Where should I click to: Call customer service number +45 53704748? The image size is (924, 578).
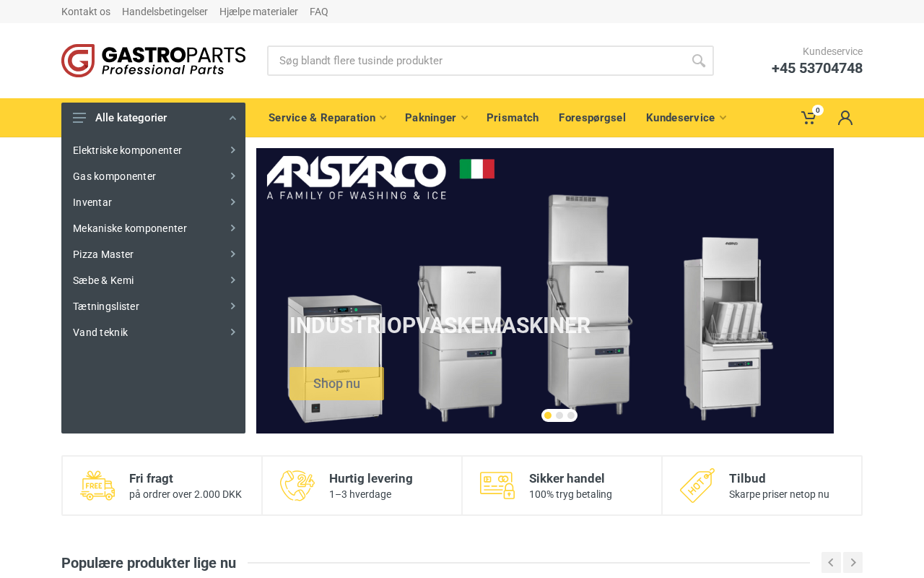pos(817,68)
